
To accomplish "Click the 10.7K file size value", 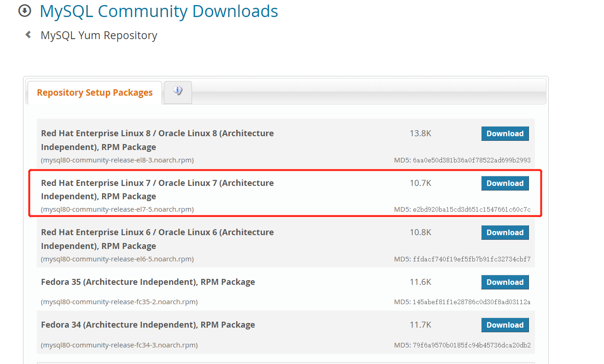I will [420, 183].
